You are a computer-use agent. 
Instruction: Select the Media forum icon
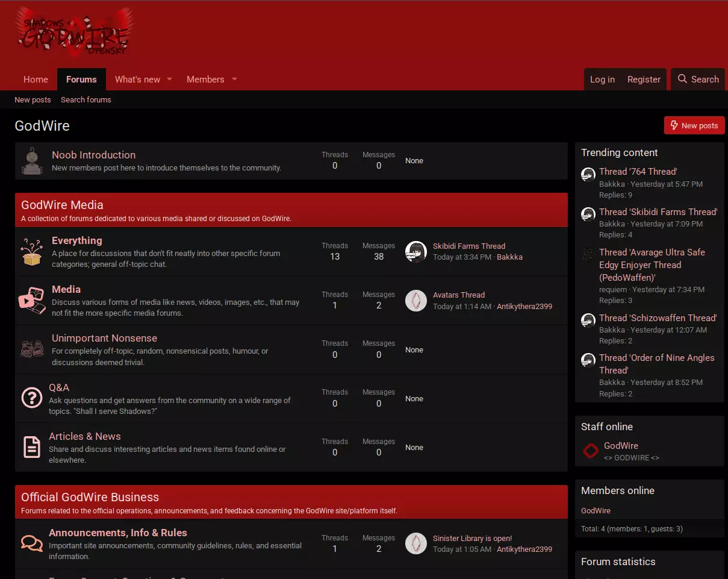tap(32, 301)
